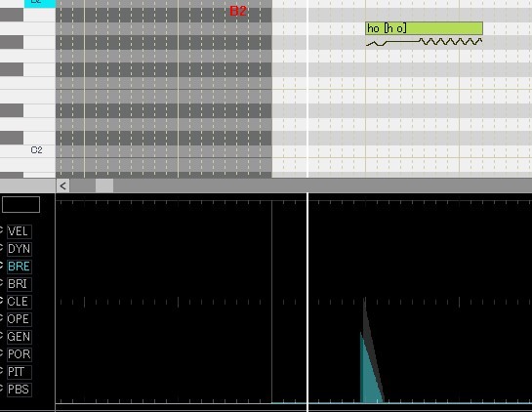Select the VEL control parameter
Screen dimensions: 532x412
pos(20,231)
